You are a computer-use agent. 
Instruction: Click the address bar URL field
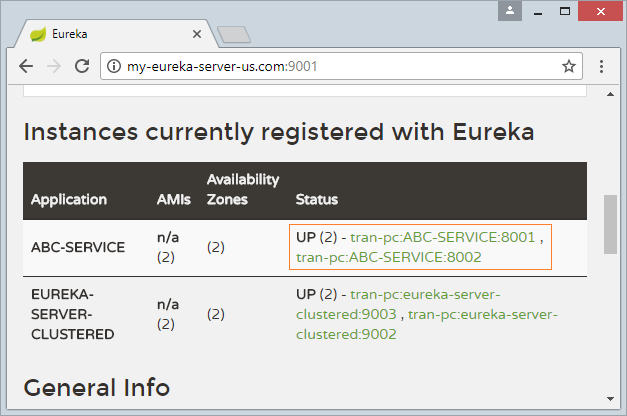pos(341,66)
